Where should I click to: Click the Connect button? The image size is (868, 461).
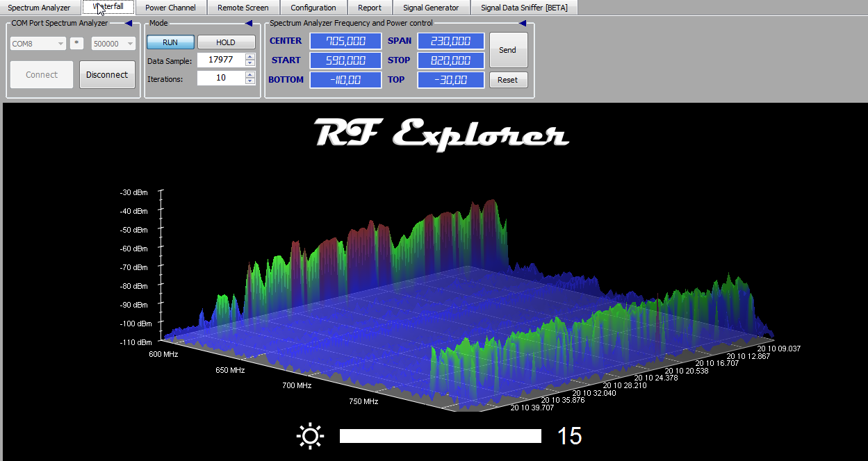(42, 74)
